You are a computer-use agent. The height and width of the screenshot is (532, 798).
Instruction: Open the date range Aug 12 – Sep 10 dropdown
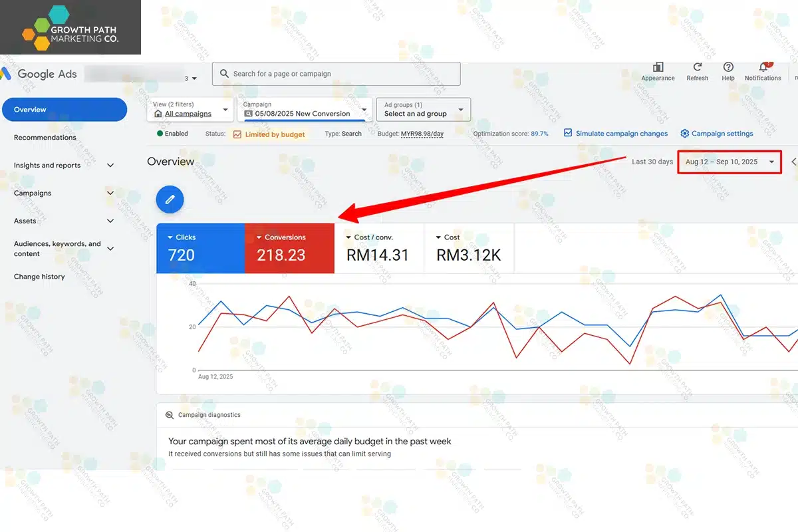click(x=730, y=162)
